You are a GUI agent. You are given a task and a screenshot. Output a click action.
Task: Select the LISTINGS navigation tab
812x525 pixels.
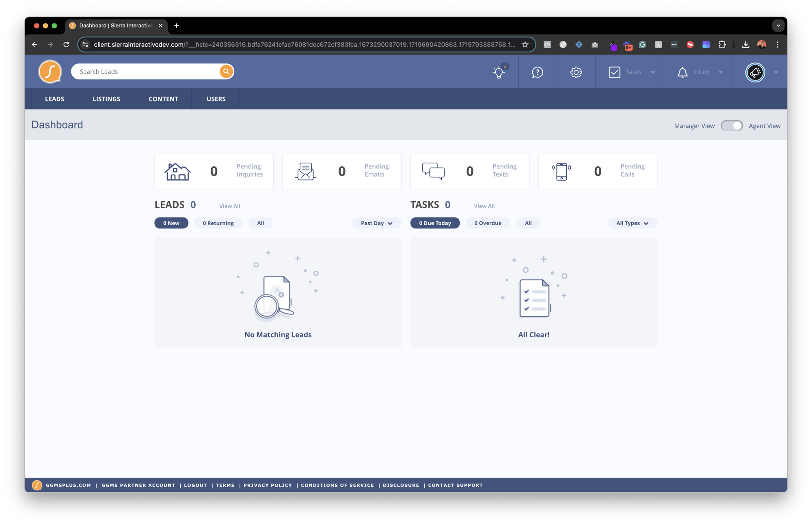click(x=106, y=99)
